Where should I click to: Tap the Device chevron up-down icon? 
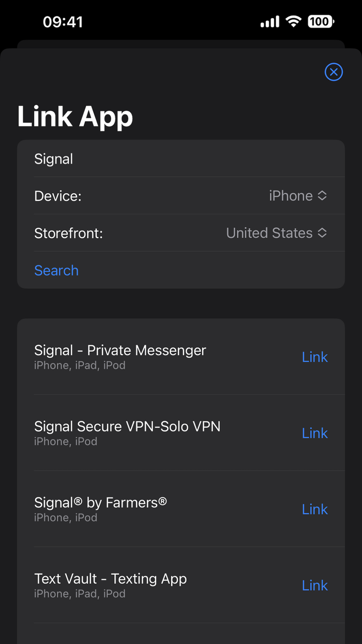click(322, 196)
